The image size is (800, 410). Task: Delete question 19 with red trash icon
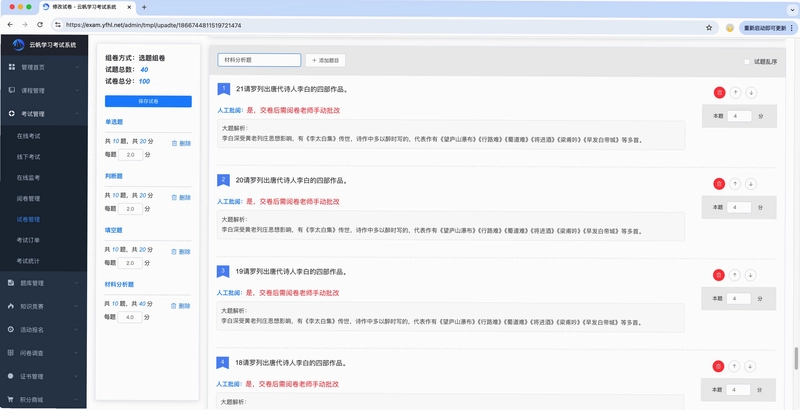719,275
